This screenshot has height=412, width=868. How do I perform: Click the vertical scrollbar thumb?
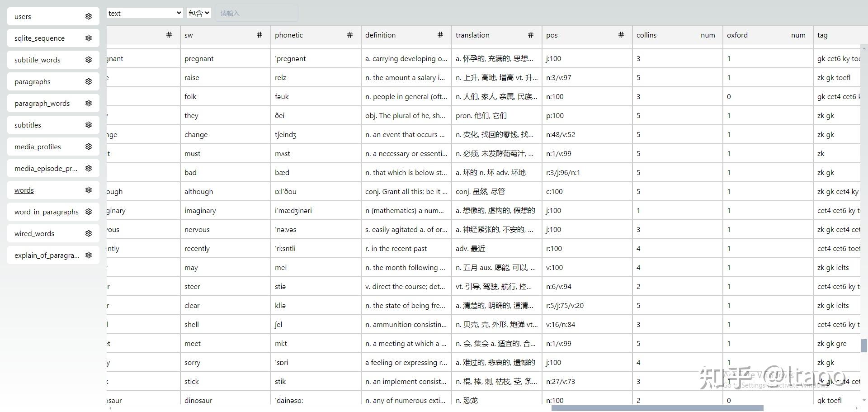click(x=864, y=346)
